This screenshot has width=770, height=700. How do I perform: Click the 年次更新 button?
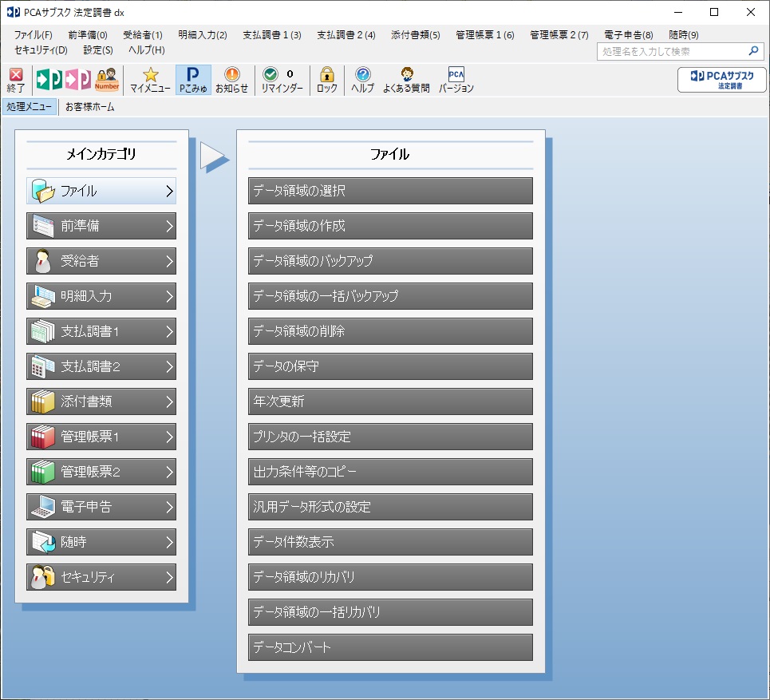tap(390, 401)
